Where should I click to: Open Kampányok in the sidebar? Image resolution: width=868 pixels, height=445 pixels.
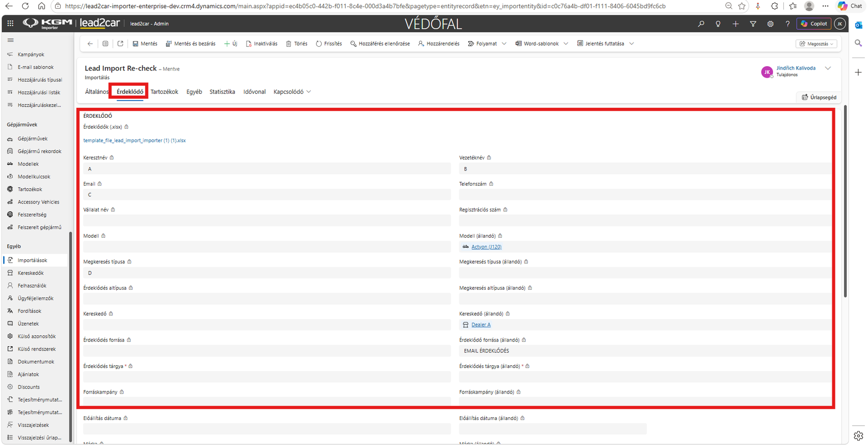[31, 54]
